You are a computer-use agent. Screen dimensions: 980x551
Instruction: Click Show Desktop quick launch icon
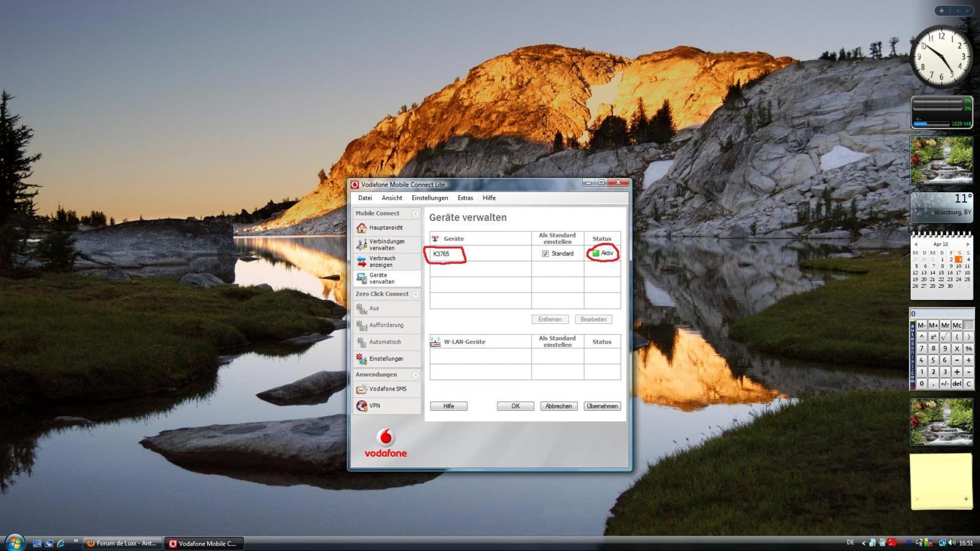37,543
